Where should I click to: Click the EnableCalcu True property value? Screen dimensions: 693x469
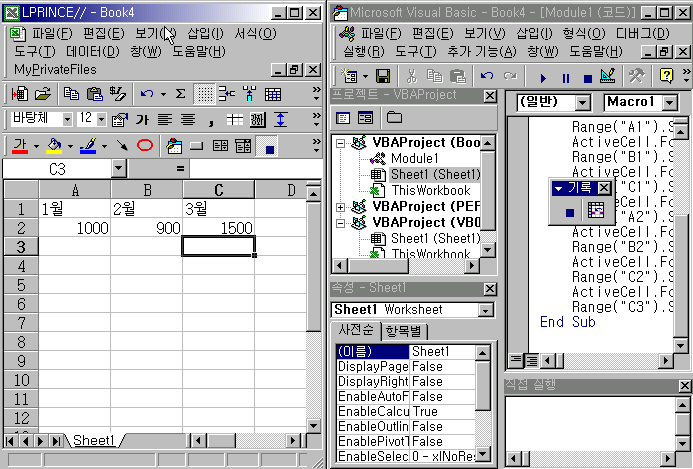[442, 412]
